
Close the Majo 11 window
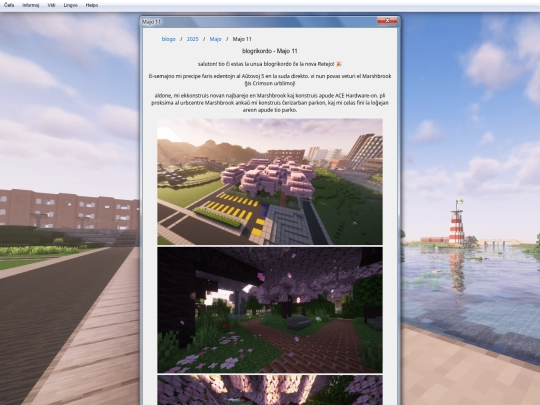387,21
